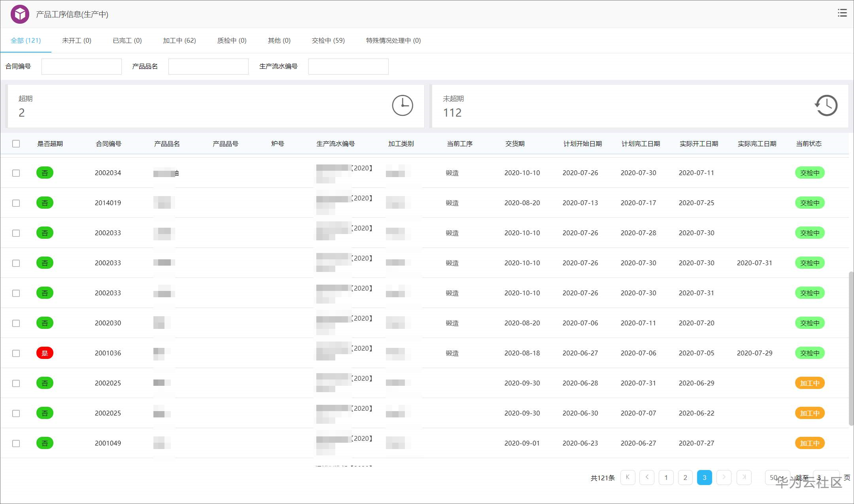Click 2020-07-11 actual start date cell
The image size is (854, 504).
(696, 173)
